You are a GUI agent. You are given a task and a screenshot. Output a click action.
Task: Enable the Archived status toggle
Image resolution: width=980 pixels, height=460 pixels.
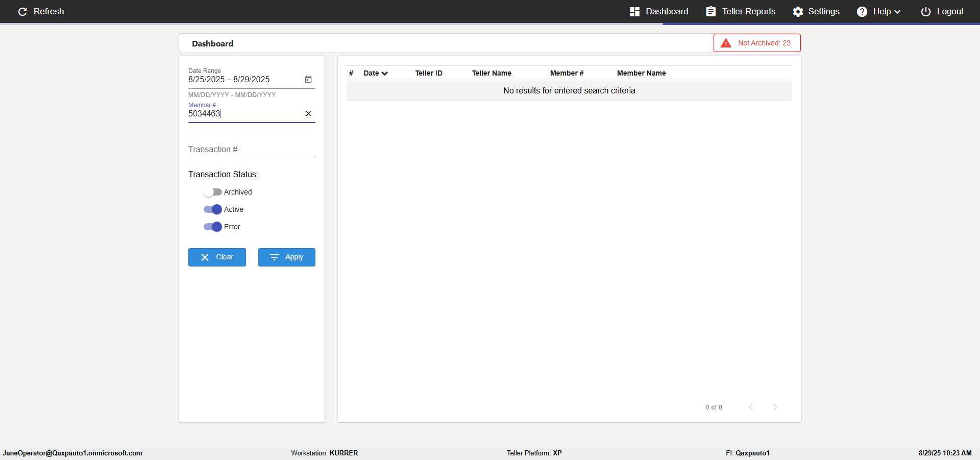coord(212,192)
